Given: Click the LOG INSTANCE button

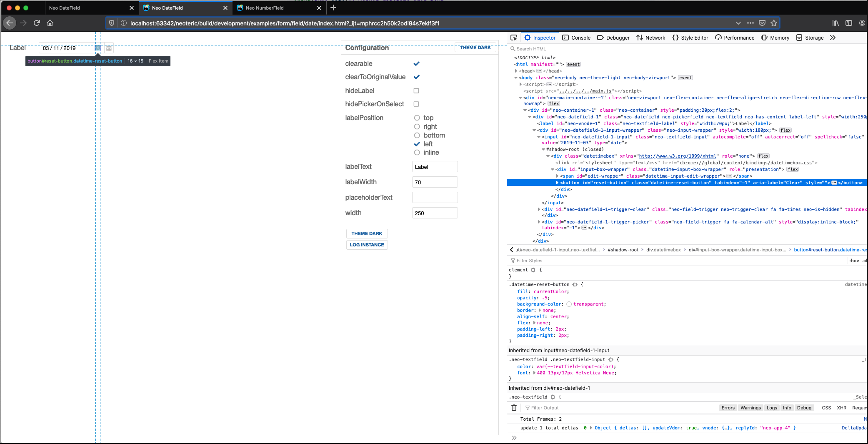Looking at the screenshot, I should click(x=367, y=245).
